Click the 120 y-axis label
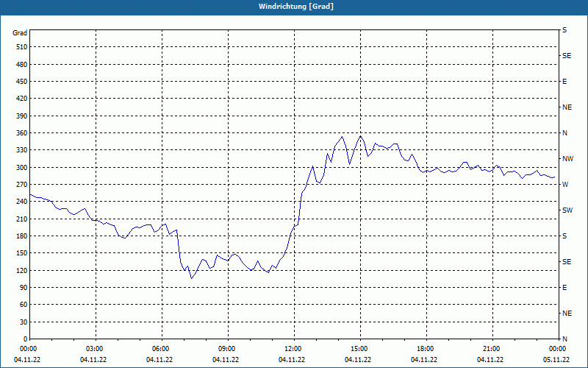588x368 pixels. pyautogui.click(x=21, y=270)
